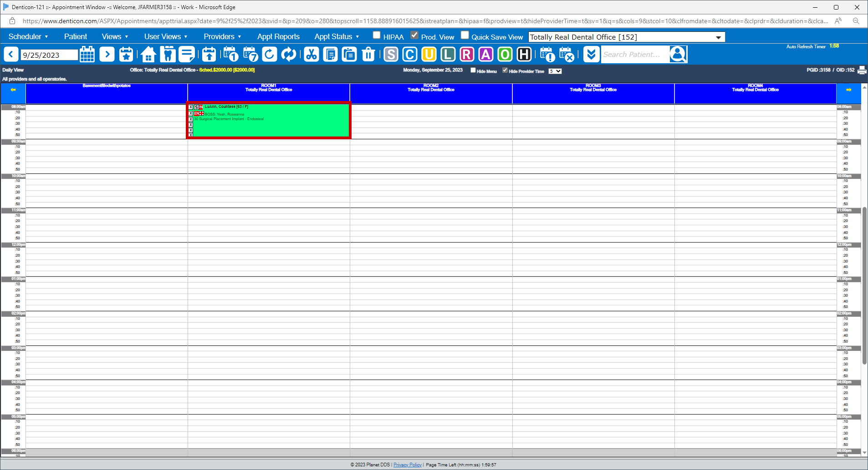Expand the Providers menu

pyautogui.click(x=222, y=36)
